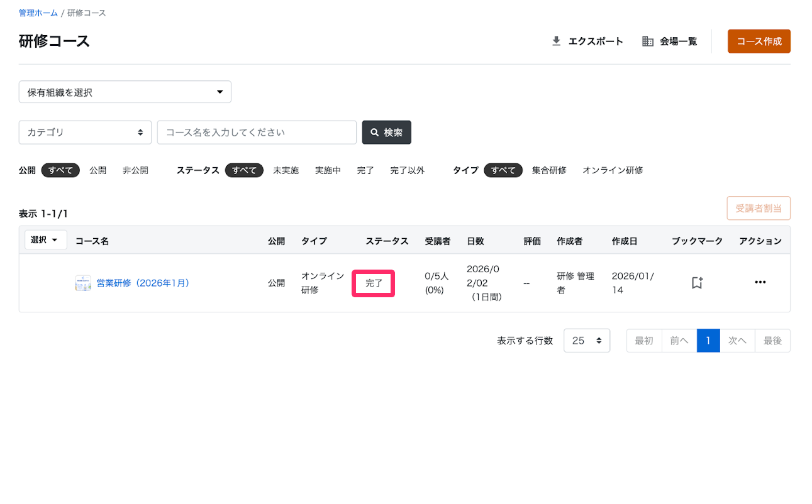Click the コース名 column header
Image resolution: width=812 pixels, height=504 pixels.
click(92, 241)
